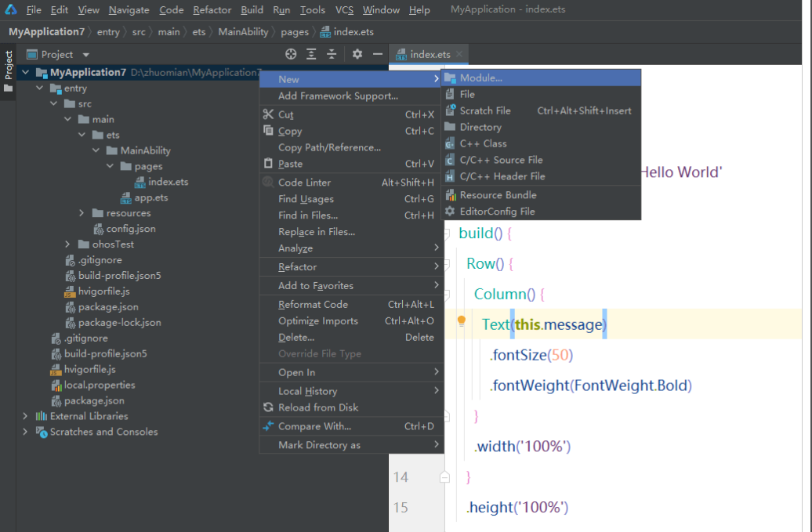The height and width of the screenshot is (532, 812).
Task: Click the Select Opened File locate icon
Action: pos(291,54)
